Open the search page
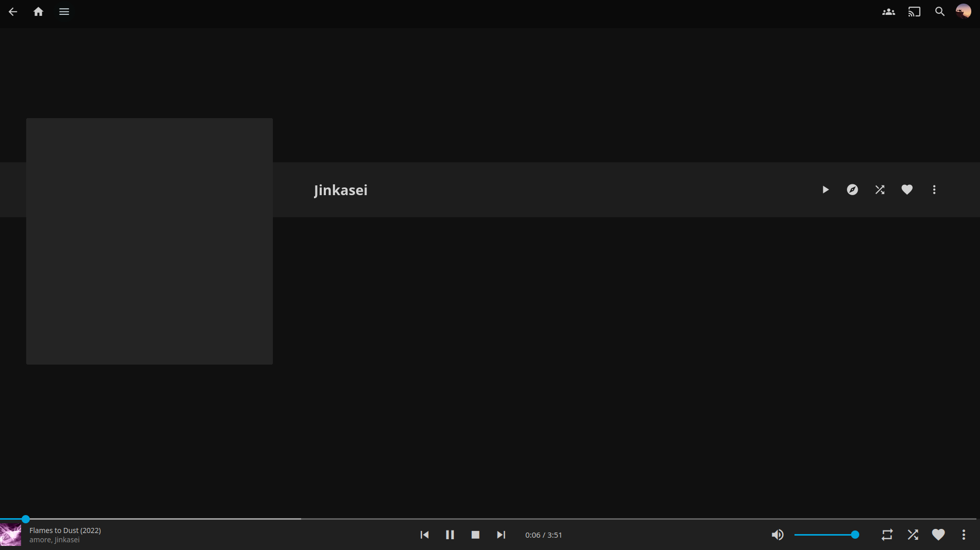 click(939, 12)
